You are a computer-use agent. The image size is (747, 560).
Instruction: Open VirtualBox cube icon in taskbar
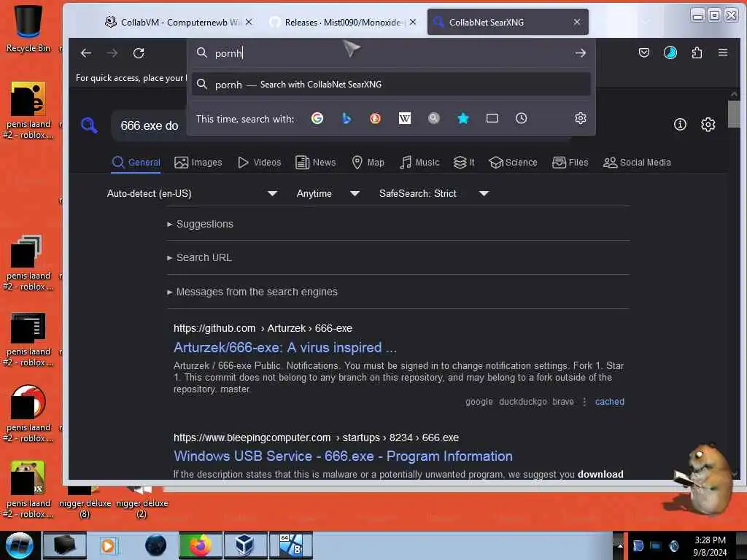[x=245, y=545]
